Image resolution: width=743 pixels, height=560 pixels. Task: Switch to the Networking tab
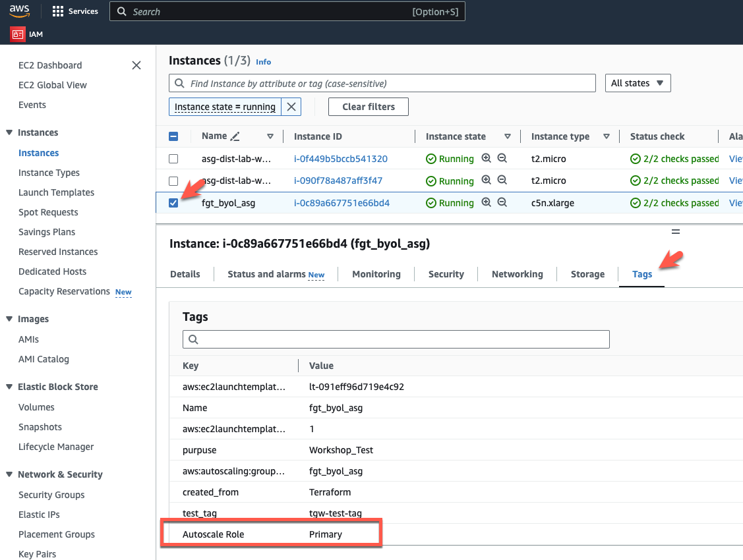[x=517, y=274]
